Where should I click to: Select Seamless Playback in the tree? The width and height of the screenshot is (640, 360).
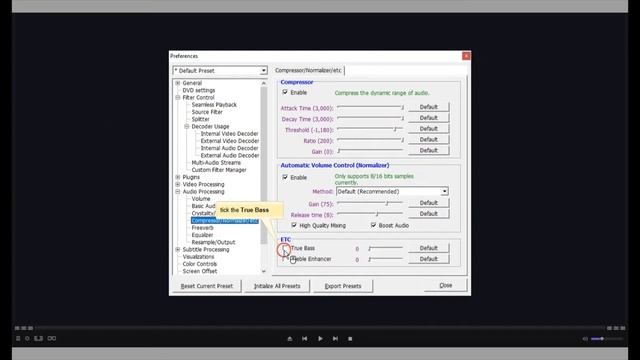click(x=214, y=105)
